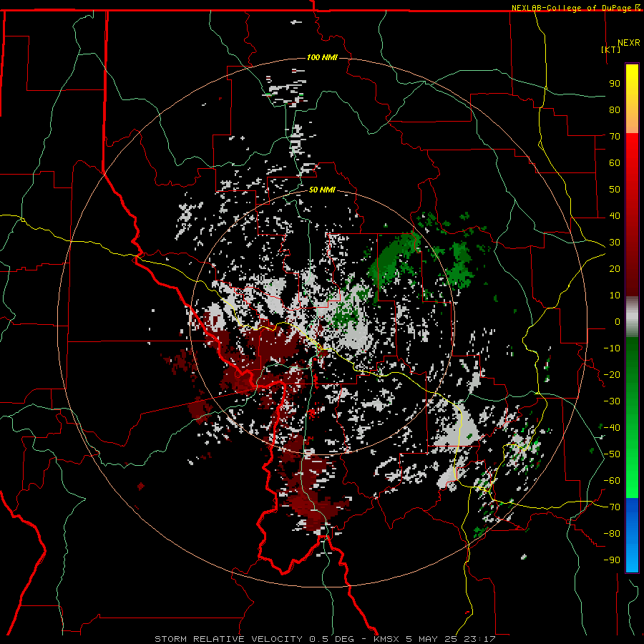Click the -60 value on the velocity scale
Screen dimensions: 644x644
click(x=612, y=481)
